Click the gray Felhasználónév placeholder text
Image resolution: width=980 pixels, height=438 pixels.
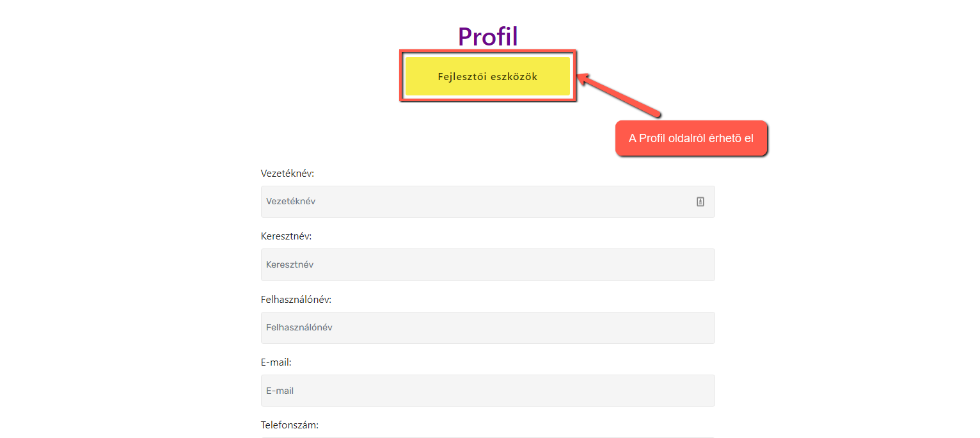point(299,328)
